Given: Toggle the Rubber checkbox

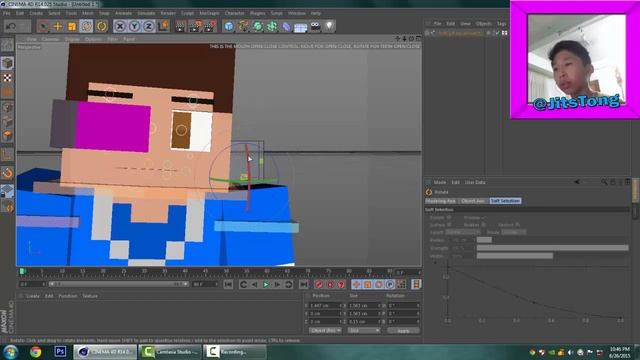Looking at the screenshot, I should tap(483, 224).
